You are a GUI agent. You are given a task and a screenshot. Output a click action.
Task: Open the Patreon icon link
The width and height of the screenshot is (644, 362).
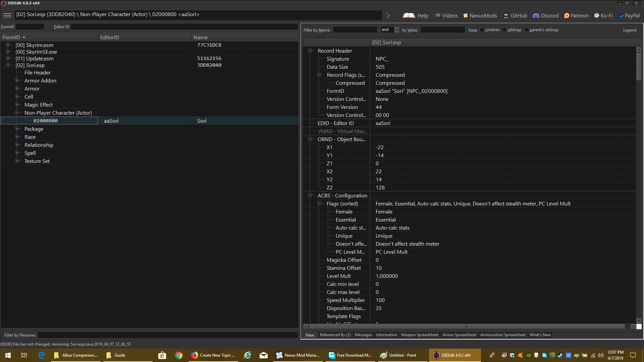pyautogui.click(x=567, y=15)
